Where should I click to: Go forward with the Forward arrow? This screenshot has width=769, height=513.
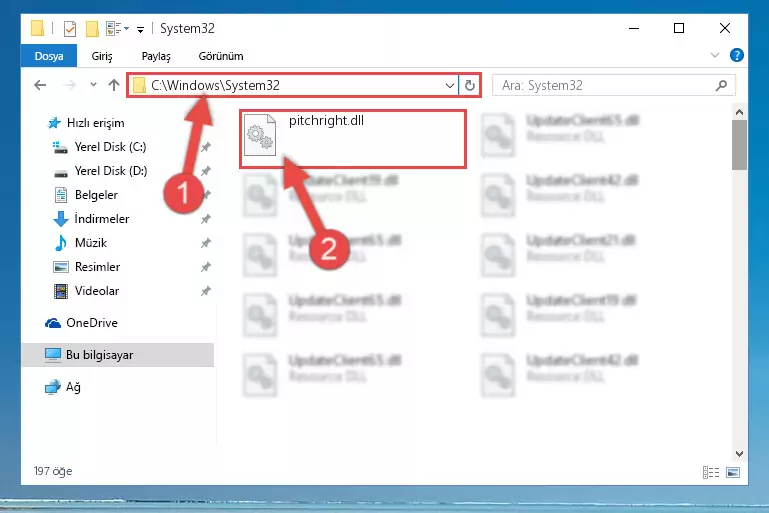click(70, 85)
